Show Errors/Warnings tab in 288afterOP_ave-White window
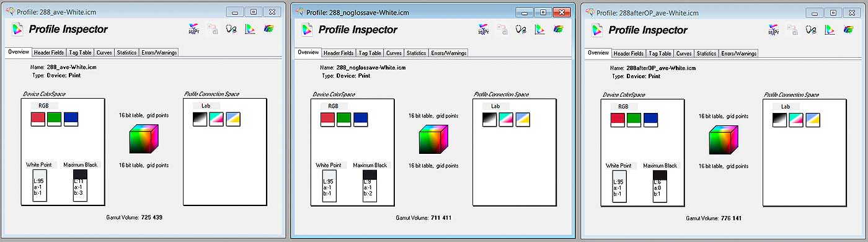 pyautogui.click(x=738, y=54)
